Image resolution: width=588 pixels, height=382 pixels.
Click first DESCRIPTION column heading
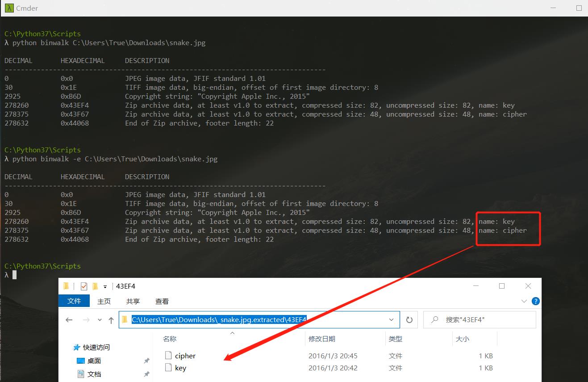tap(147, 61)
